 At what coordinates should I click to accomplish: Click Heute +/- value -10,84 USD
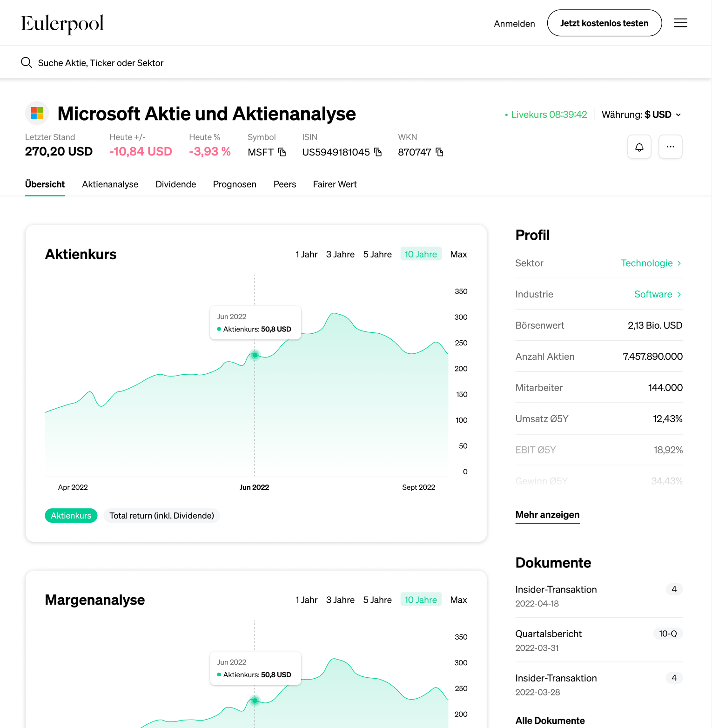(141, 151)
